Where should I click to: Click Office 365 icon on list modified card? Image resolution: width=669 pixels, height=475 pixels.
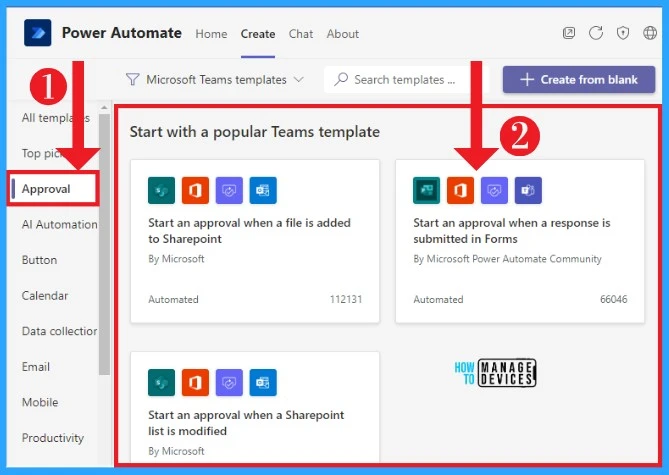point(195,382)
